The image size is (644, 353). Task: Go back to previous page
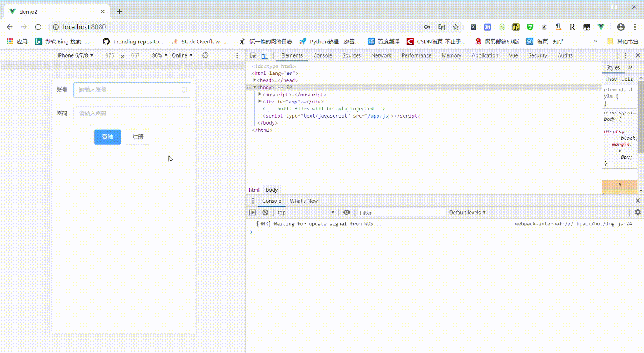[10, 27]
